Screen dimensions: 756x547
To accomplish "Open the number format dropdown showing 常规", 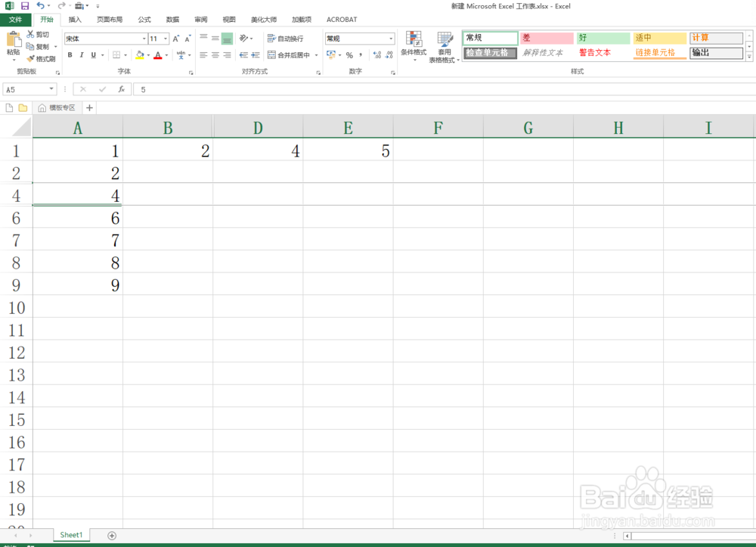I will (x=391, y=39).
